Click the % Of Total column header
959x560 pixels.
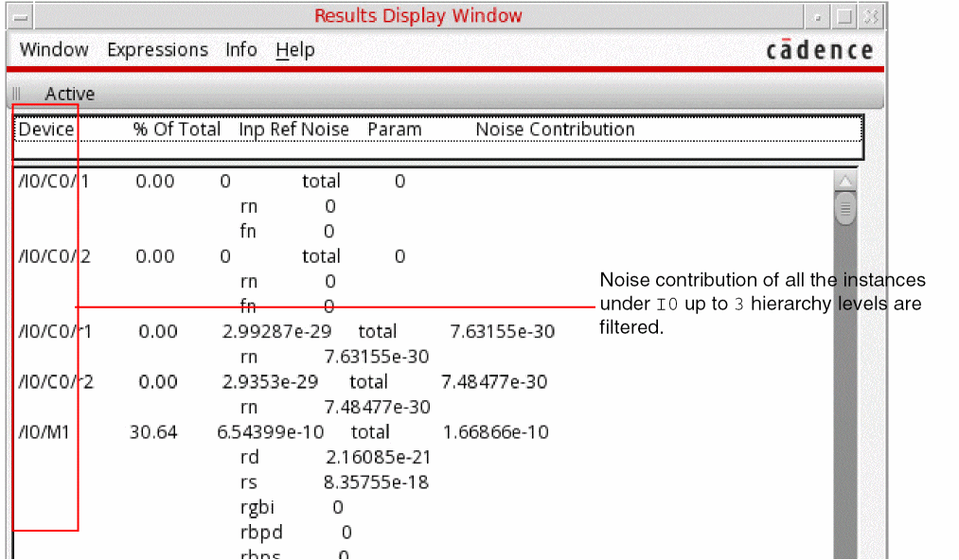[x=177, y=130]
